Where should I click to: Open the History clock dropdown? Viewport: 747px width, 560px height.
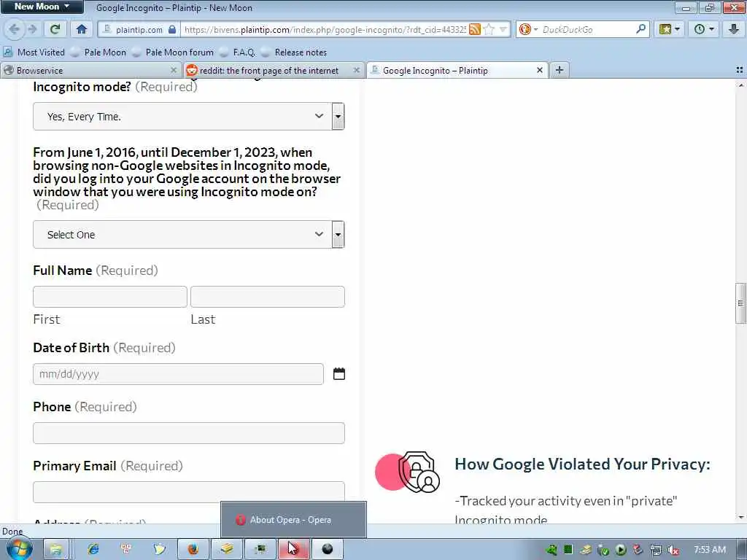pyautogui.click(x=705, y=29)
